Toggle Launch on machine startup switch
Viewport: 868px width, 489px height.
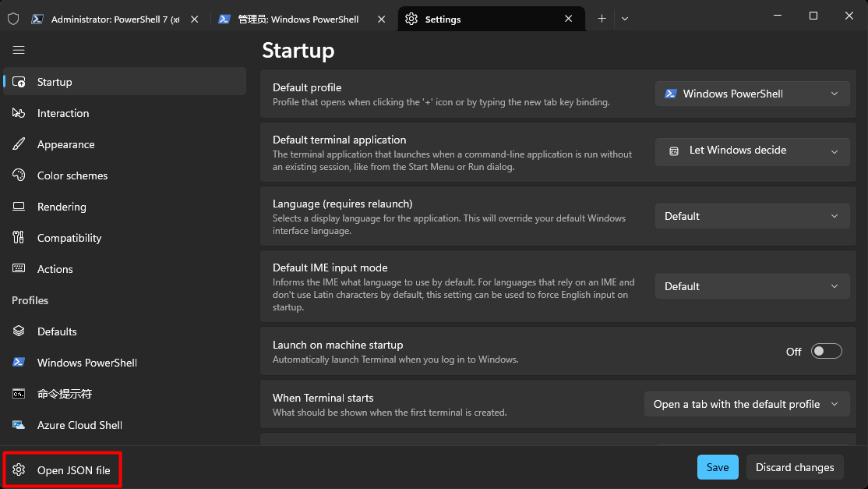point(826,351)
